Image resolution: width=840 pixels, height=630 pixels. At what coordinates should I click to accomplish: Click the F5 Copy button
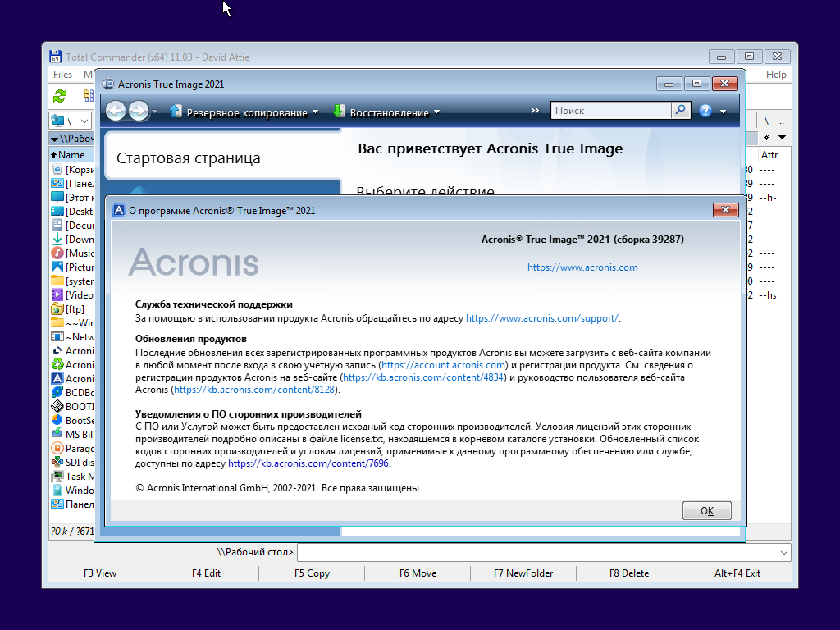pyautogui.click(x=312, y=573)
